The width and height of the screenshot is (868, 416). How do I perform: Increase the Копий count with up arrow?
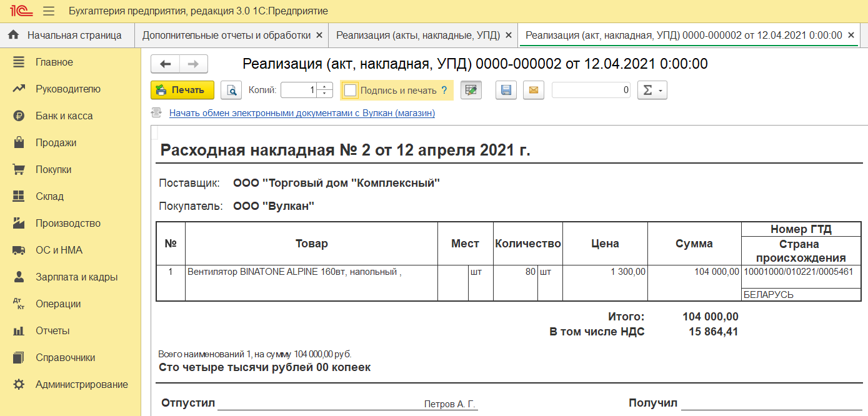pyautogui.click(x=325, y=86)
